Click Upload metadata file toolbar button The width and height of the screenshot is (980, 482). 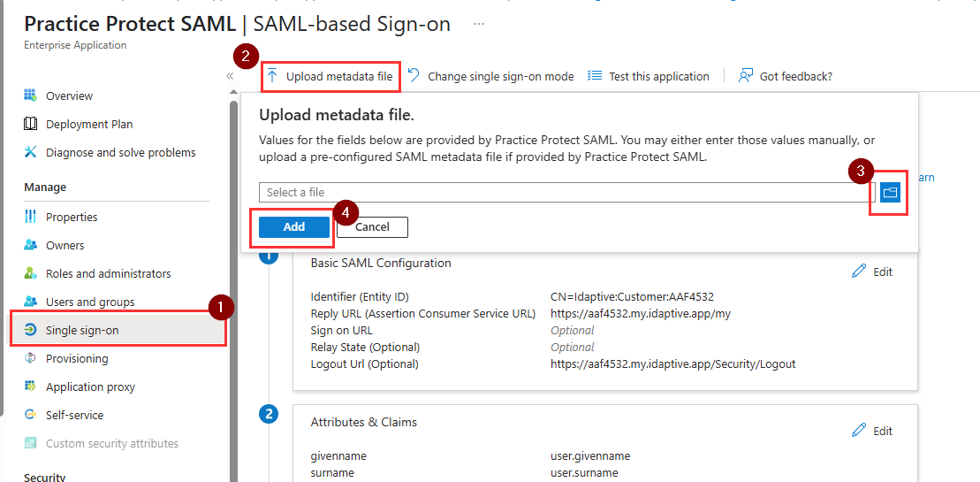(330, 76)
